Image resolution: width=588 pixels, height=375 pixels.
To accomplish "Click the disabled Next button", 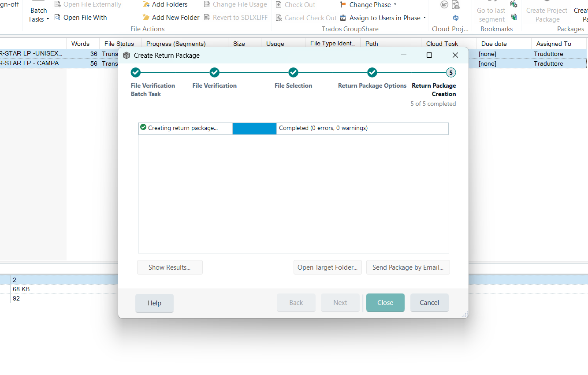I will coord(340,303).
